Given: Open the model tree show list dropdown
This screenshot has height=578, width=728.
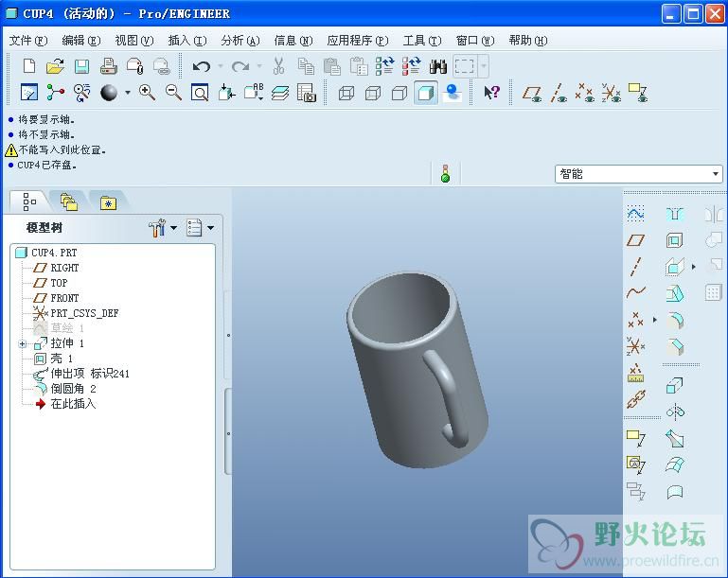Looking at the screenshot, I should pos(210,228).
